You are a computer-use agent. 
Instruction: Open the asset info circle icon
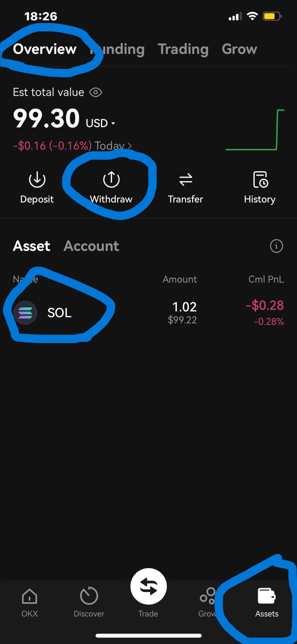tap(276, 246)
